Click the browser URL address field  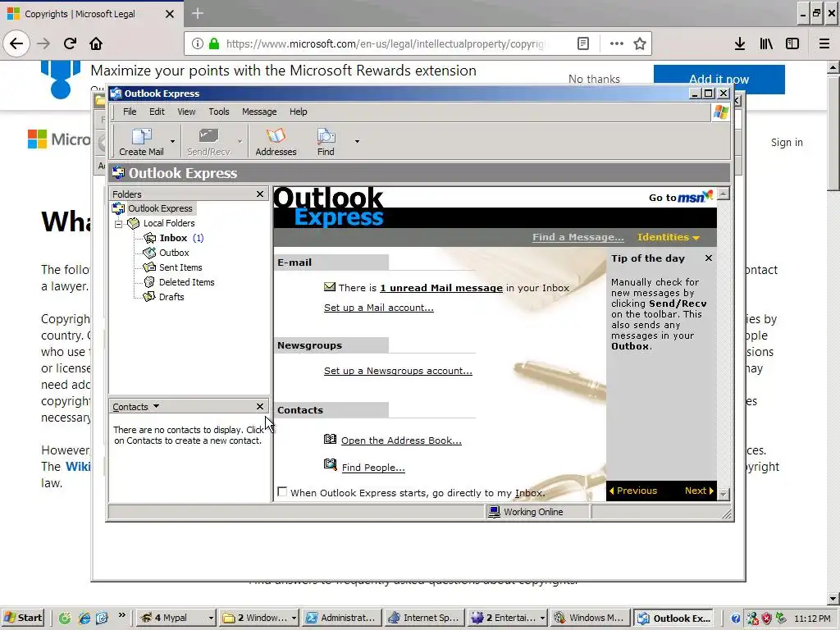pos(384,44)
